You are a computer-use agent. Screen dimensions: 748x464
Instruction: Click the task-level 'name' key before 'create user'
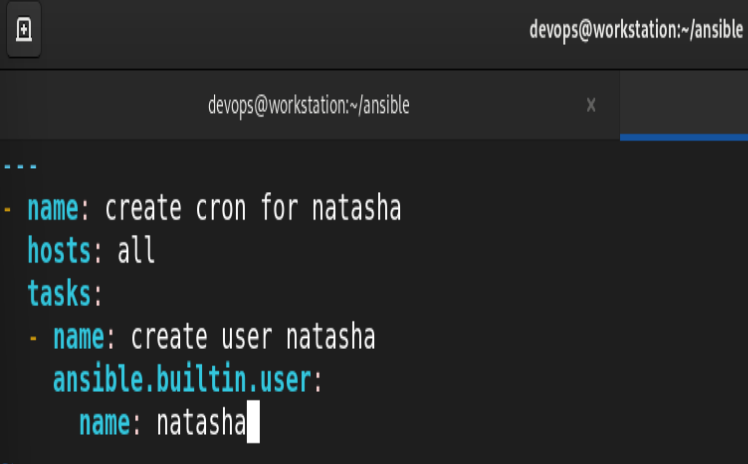point(79,337)
